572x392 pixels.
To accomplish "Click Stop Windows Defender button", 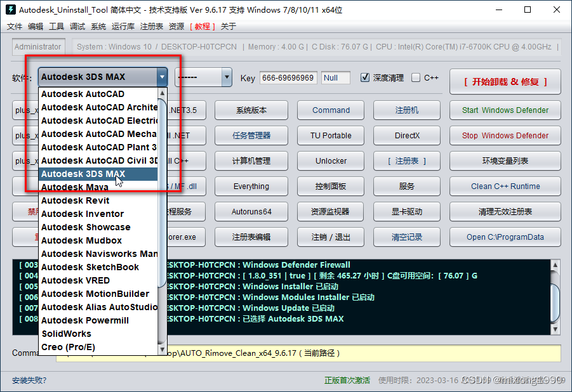I will point(505,135).
